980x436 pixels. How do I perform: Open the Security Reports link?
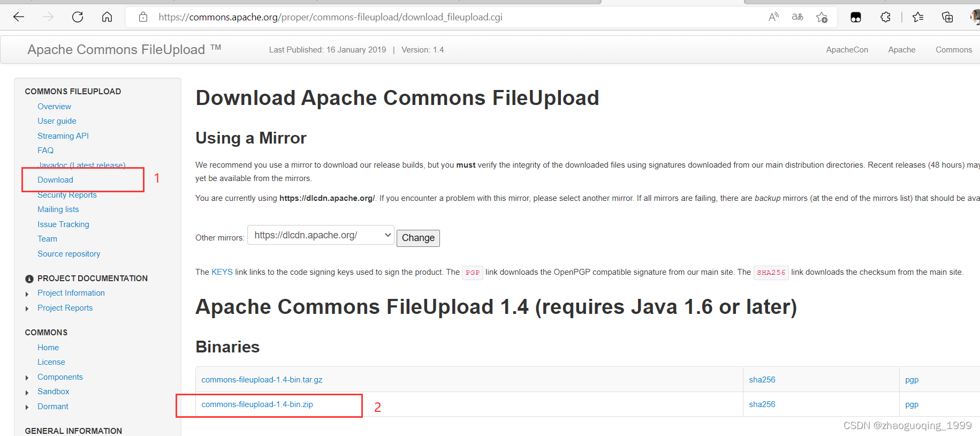point(67,195)
